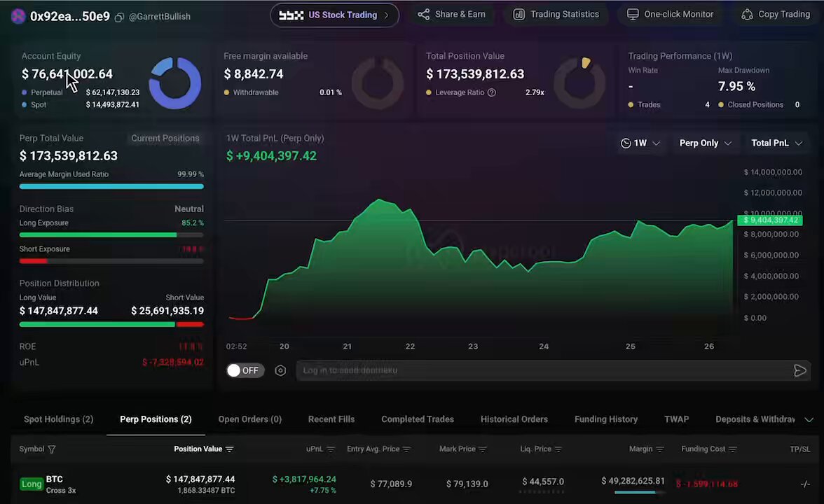The height and width of the screenshot is (504, 824).
Task: Sort by Margin using its sort icon
Action: [x=660, y=449]
